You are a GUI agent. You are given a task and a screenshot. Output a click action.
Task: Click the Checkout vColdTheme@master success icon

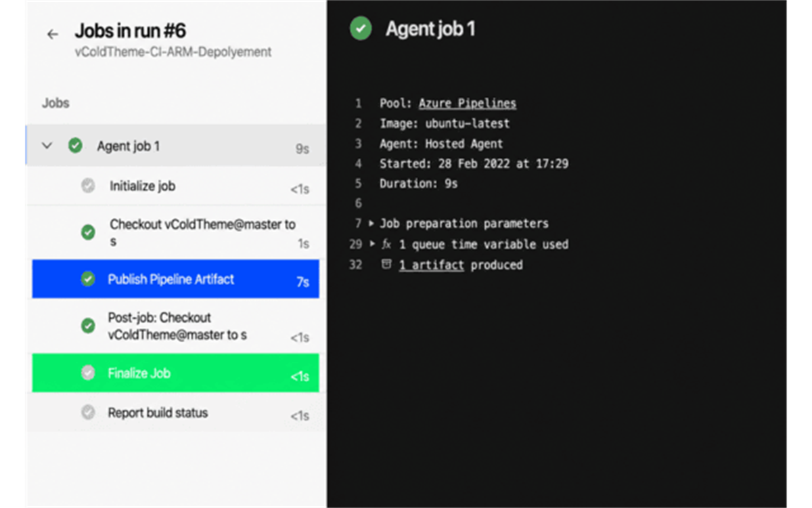coord(88,232)
